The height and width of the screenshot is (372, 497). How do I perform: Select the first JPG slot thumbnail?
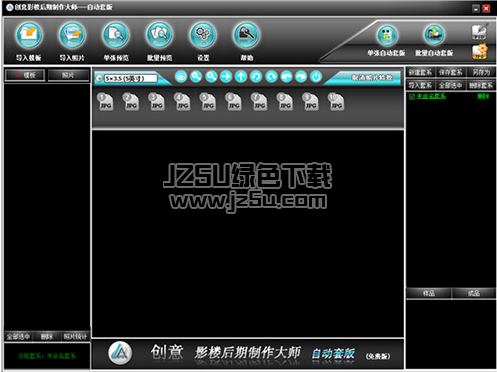[105, 102]
